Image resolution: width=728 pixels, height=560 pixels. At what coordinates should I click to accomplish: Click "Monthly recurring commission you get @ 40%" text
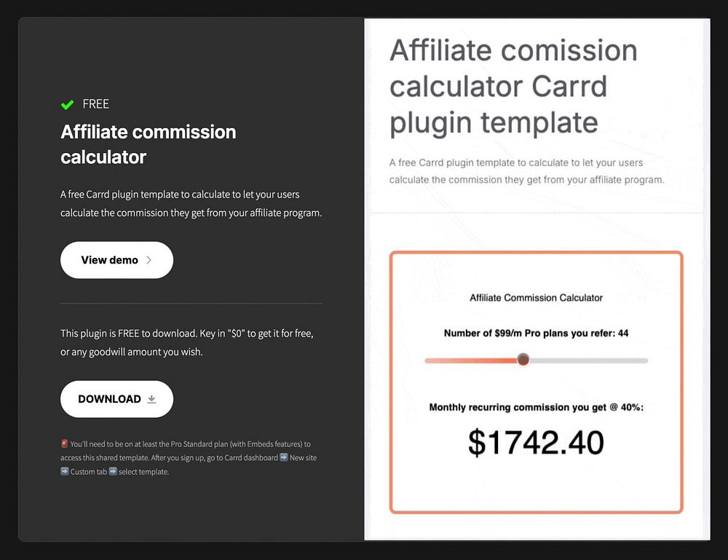pos(536,407)
